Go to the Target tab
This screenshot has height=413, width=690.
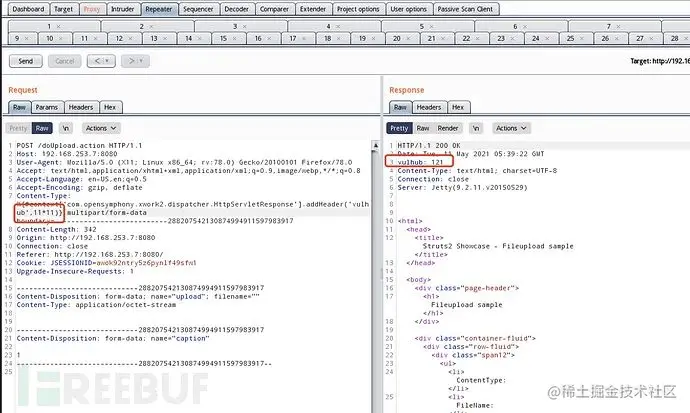[x=63, y=9]
